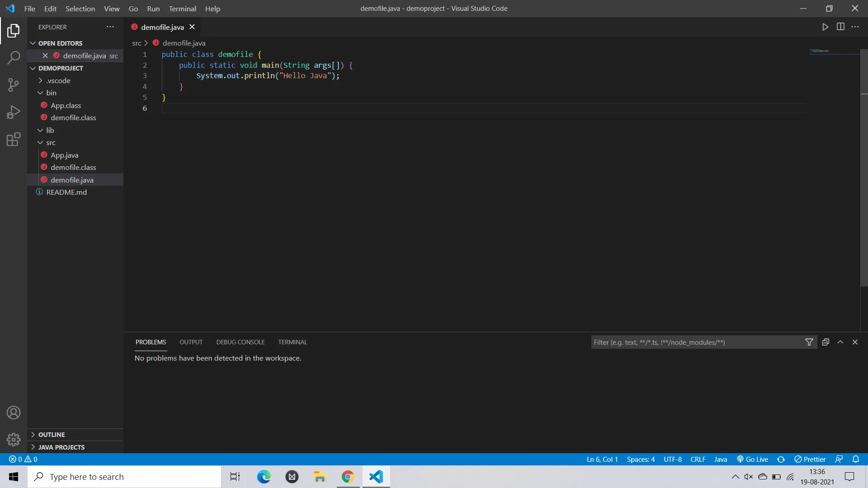Click the editor vertical scrollbar
Viewport: 868px width, 488px height.
click(863, 181)
